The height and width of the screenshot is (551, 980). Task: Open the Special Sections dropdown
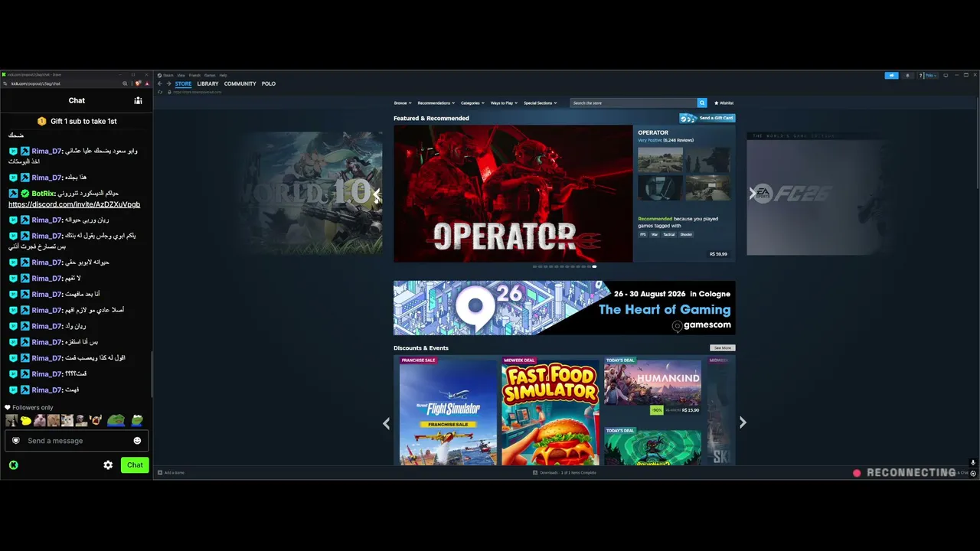pos(540,103)
